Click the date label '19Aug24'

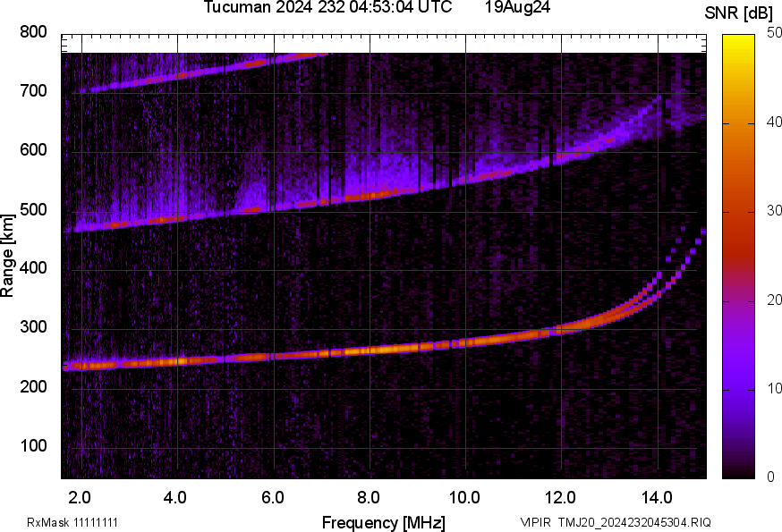517,7
